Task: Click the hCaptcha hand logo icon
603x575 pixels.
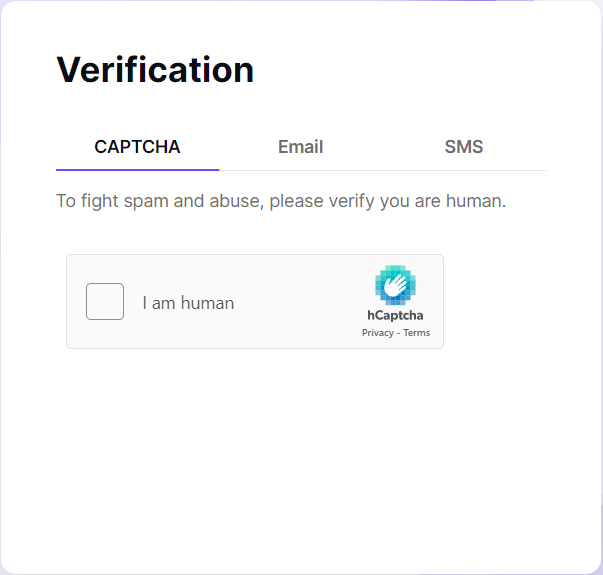Action: pos(395,285)
